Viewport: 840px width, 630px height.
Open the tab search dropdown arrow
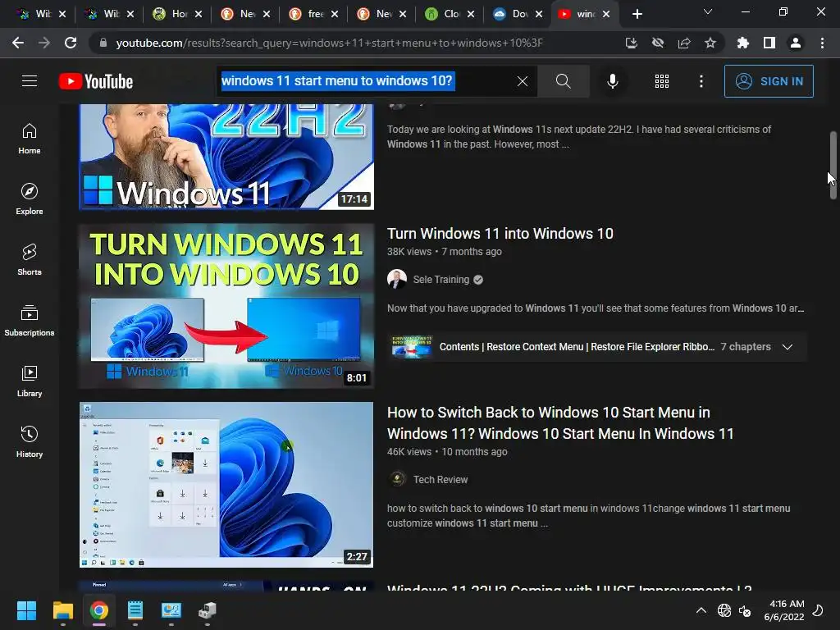pyautogui.click(x=708, y=11)
